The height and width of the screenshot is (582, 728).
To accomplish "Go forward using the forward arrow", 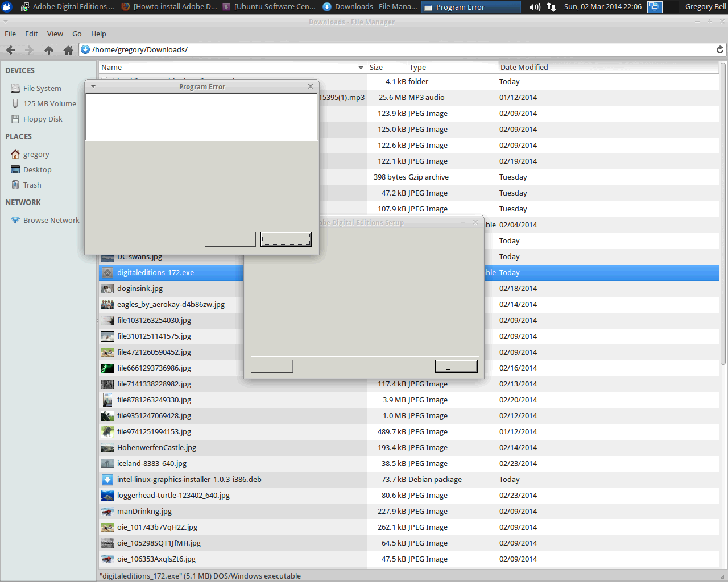I will (29, 50).
